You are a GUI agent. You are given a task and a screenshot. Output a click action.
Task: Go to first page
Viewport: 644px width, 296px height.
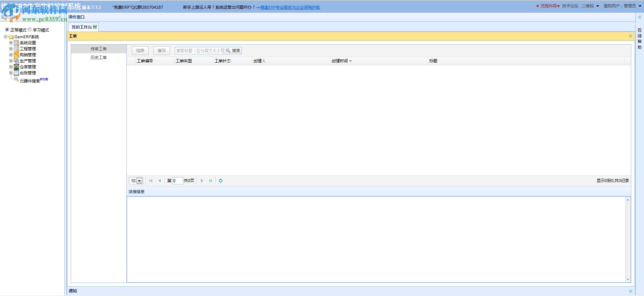coord(151,181)
